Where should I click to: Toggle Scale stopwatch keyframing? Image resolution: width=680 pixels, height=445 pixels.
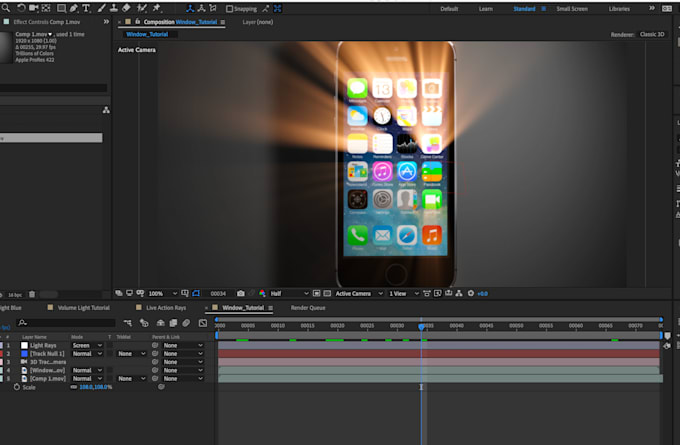click(16, 387)
